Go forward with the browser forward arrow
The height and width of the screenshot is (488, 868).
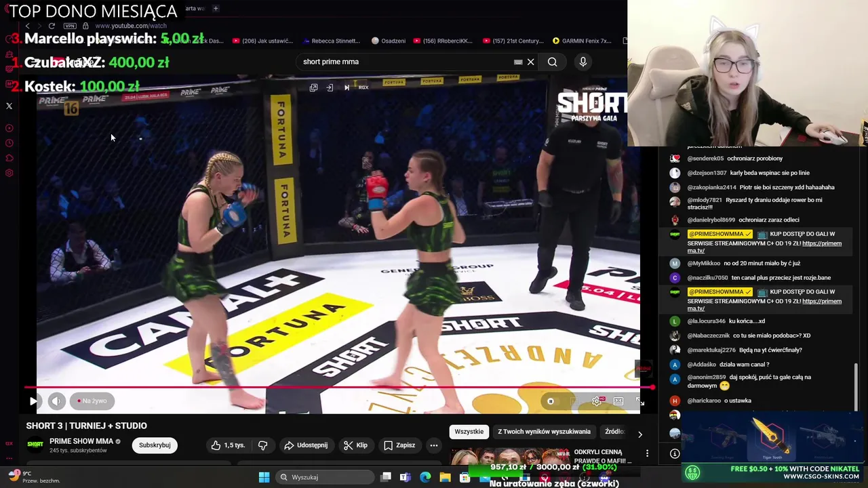(x=39, y=26)
